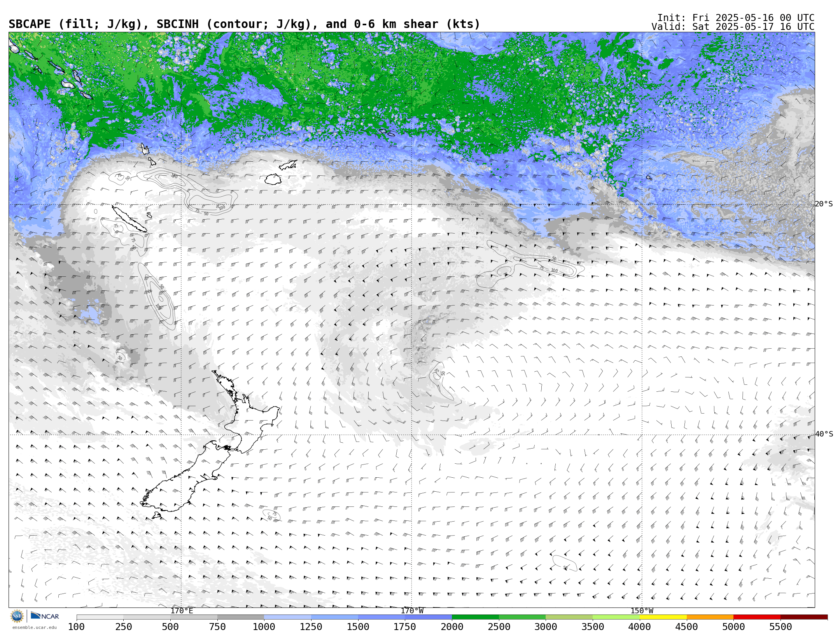Pick the blue 1750–2000 colorbar swatch

[x=429, y=617]
